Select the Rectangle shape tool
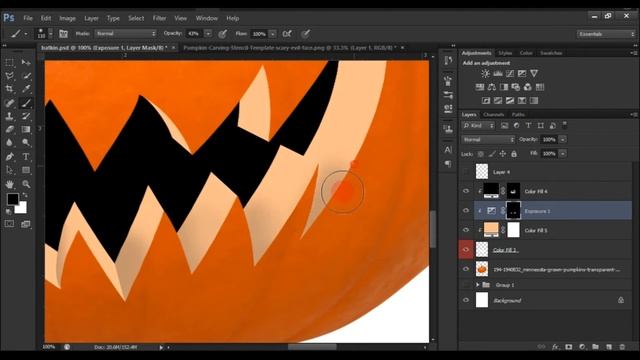This screenshot has width=640, height=360. tap(26, 170)
